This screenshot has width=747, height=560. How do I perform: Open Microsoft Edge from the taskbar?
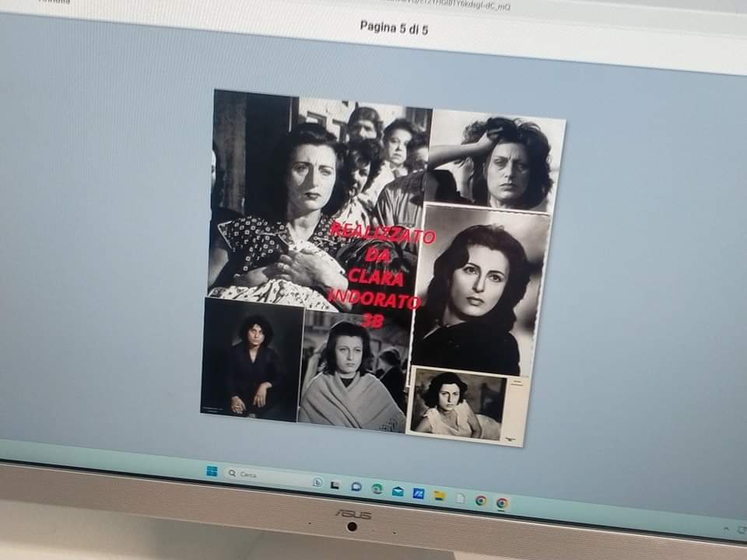click(x=377, y=488)
